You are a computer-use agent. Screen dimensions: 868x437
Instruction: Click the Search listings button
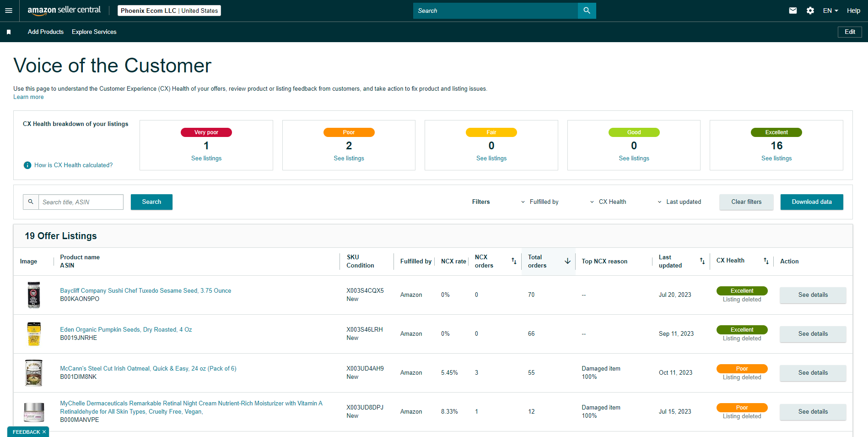coord(151,202)
